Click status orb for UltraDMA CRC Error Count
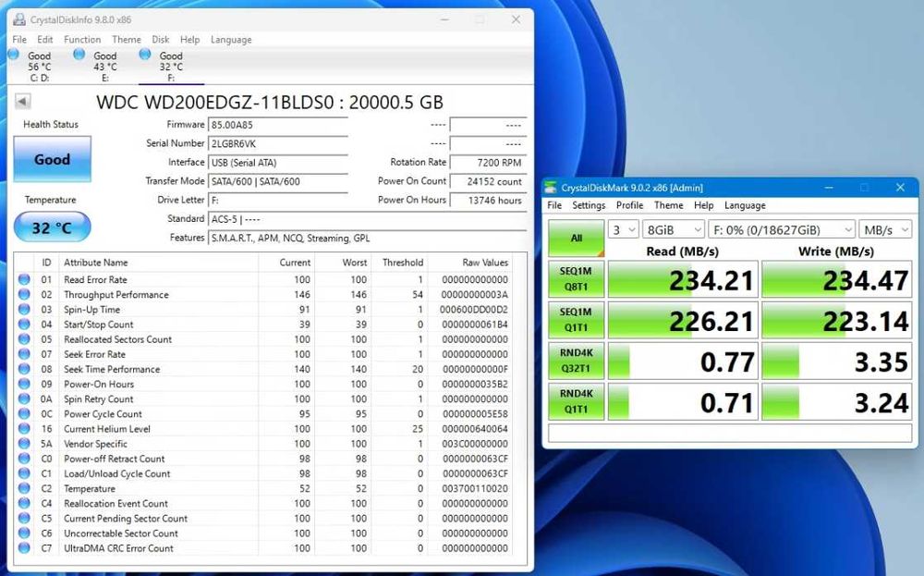Image resolution: width=924 pixels, height=576 pixels. [24, 548]
